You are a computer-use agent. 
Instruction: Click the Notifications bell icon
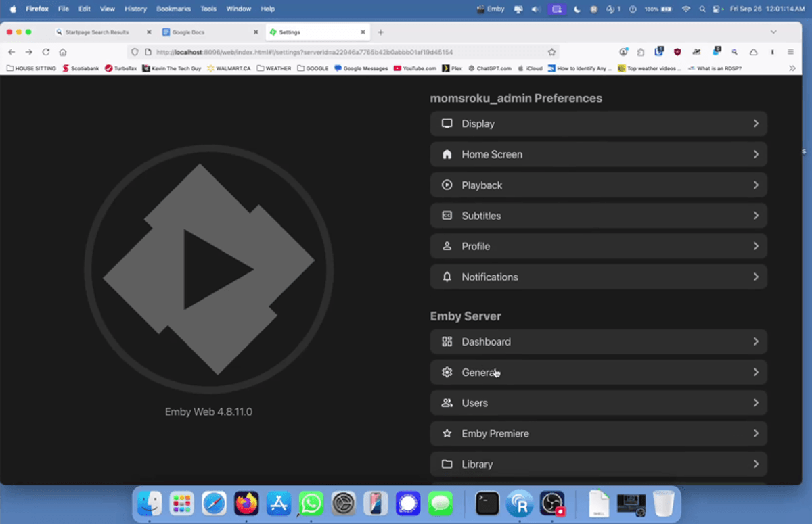[x=447, y=277]
